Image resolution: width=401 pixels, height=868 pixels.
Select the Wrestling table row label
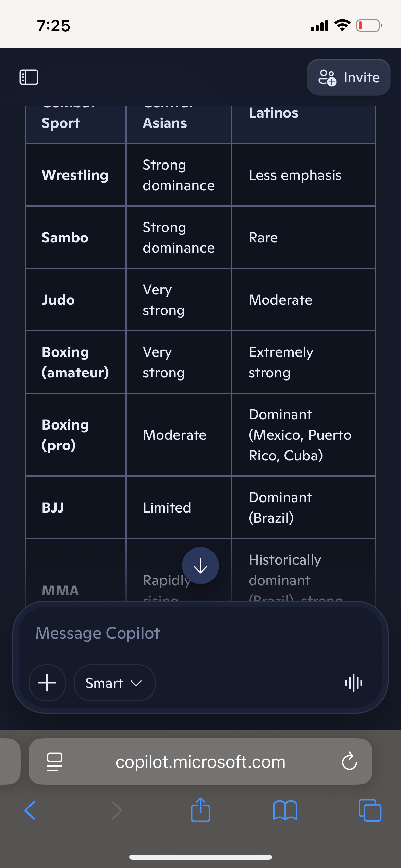75,175
